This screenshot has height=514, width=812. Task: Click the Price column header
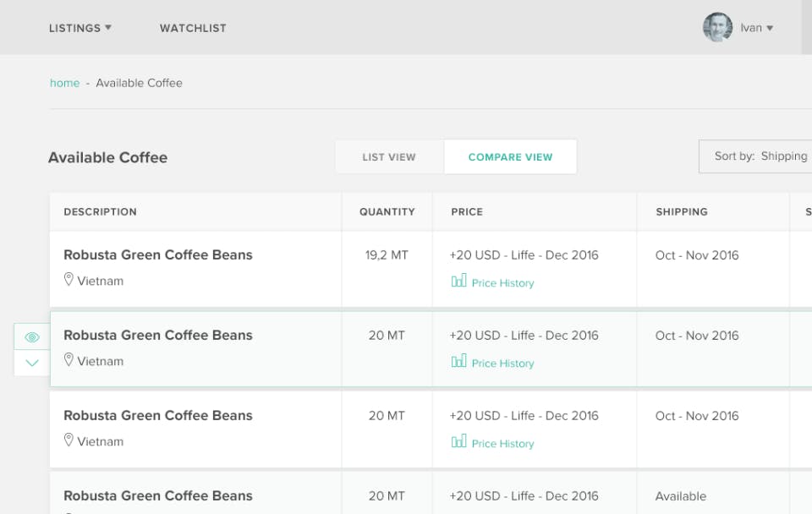[x=467, y=212]
